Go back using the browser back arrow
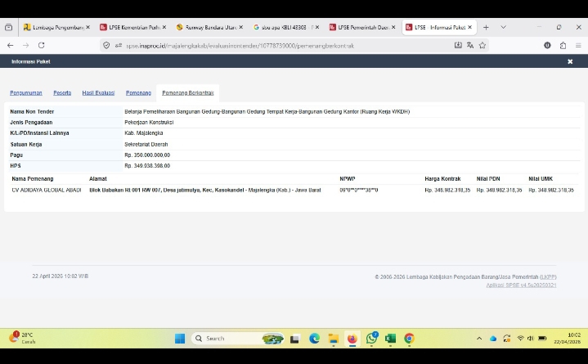588x364 pixels. 10,45
